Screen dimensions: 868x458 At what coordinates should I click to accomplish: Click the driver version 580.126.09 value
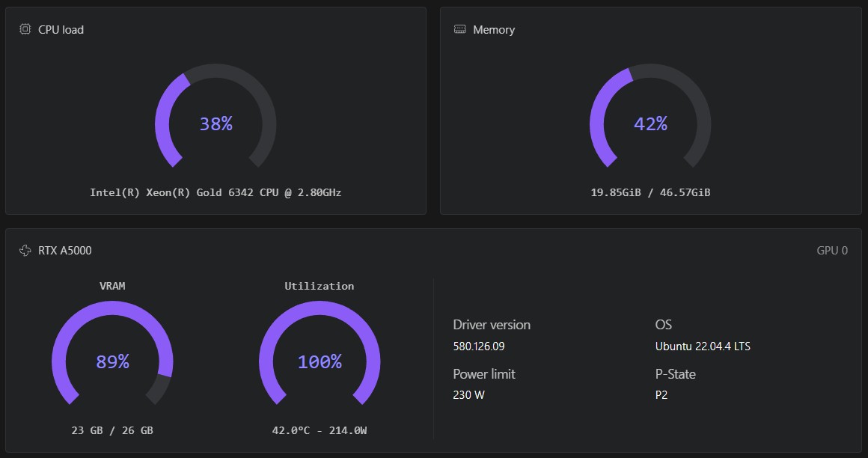(x=478, y=346)
